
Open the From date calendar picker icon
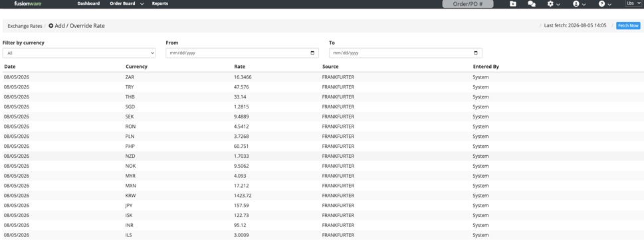point(312,53)
